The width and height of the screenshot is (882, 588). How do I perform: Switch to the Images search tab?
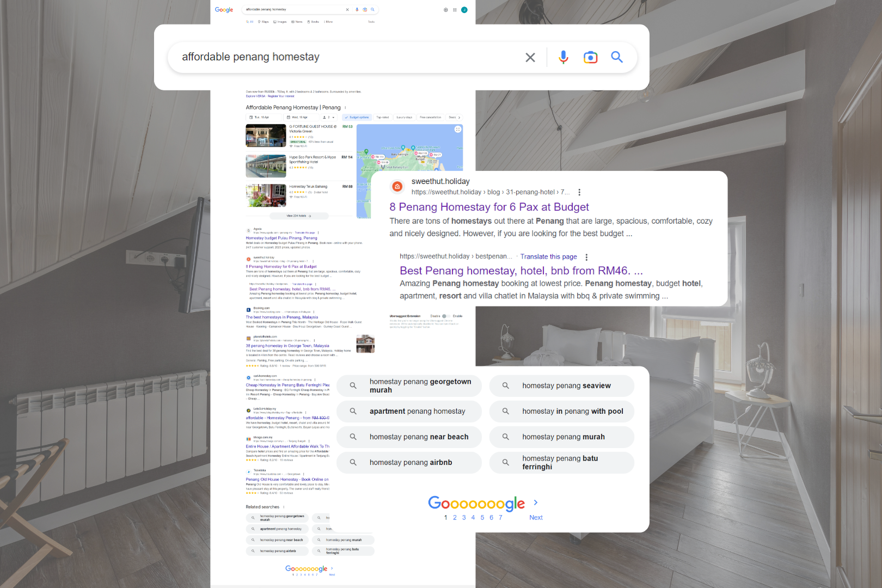280,22
